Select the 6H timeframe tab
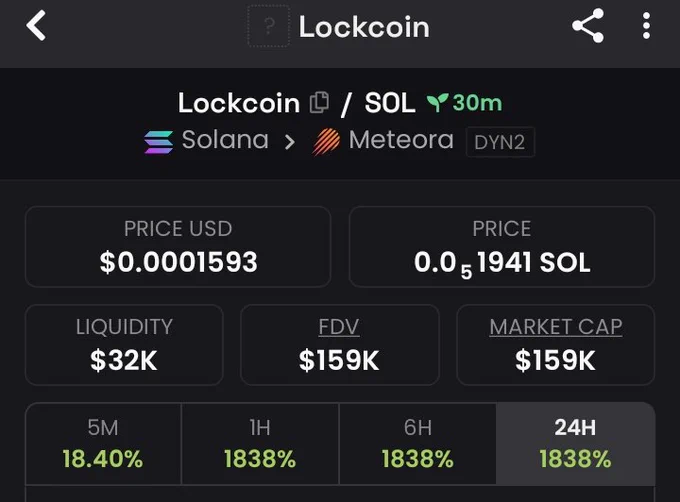The image size is (680, 502). click(418, 443)
